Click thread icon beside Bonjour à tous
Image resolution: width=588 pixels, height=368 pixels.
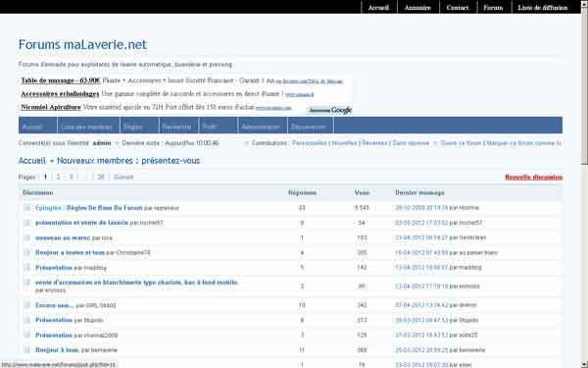coord(26,349)
